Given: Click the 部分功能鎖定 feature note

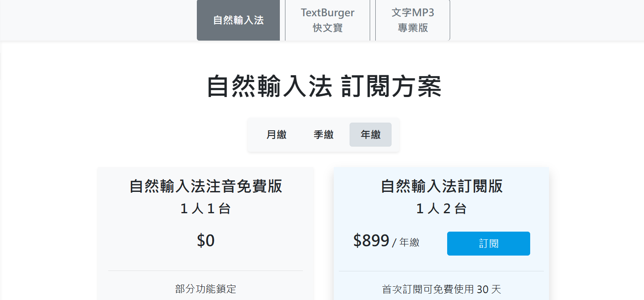Looking at the screenshot, I should [206, 289].
